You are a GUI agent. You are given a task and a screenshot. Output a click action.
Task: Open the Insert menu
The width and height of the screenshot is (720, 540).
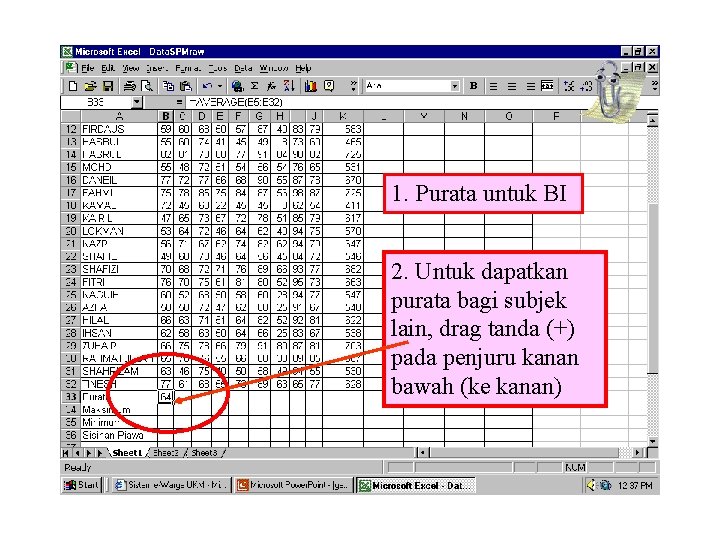[x=157, y=68]
